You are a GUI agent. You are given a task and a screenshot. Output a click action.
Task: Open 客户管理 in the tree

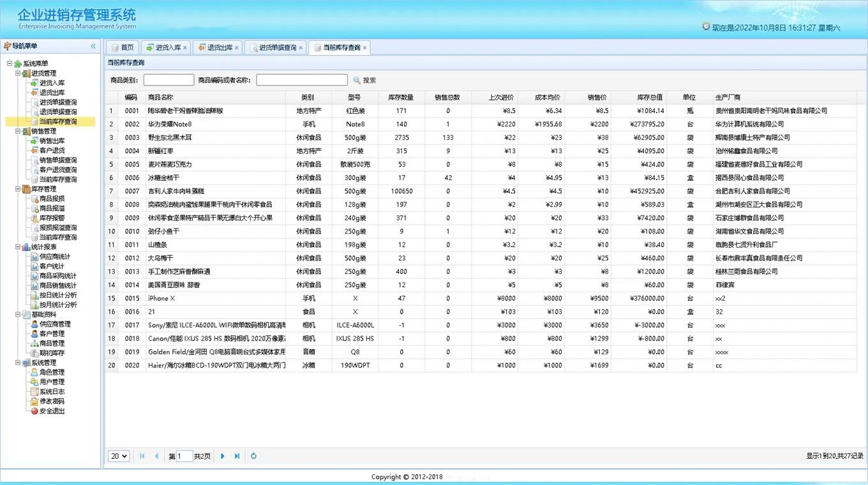tap(52, 334)
